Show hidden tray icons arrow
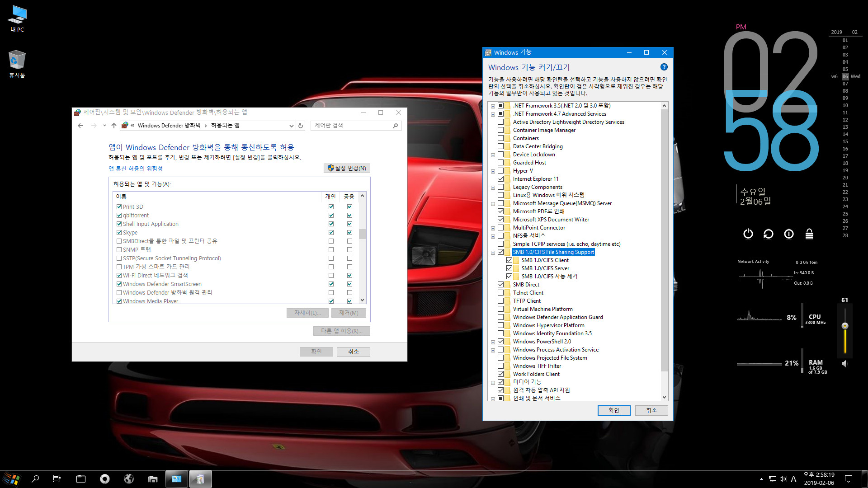Screen dimensions: 868x488 point(761,479)
